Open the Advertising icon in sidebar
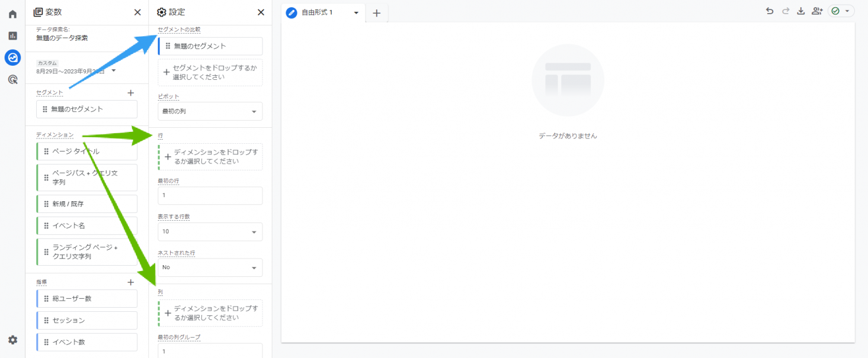Screen dimensions: 868x358 coord(12,79)
